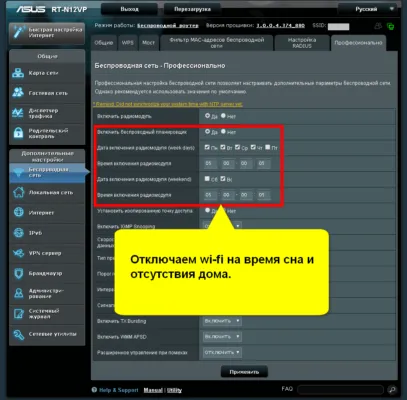Click the FAQ search input field
407x400 pixels.
pyautogui.click(x=340, y=389)
